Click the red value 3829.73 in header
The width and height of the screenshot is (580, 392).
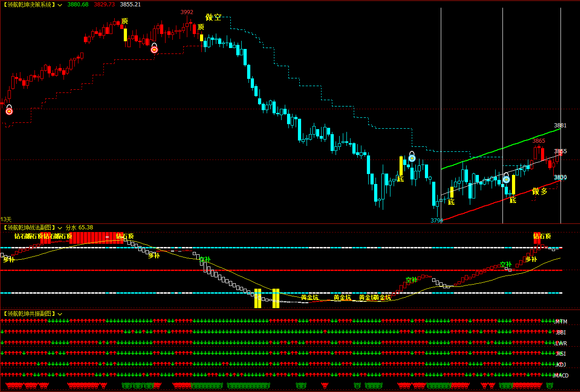click(104, 5)
